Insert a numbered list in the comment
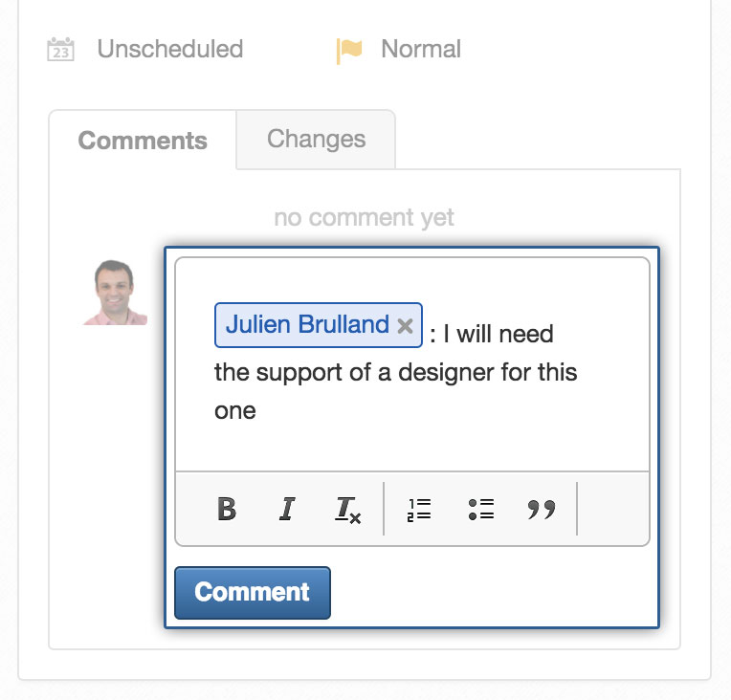The width and height of the screenshot is (731, 700). click(x=419, y=509)
